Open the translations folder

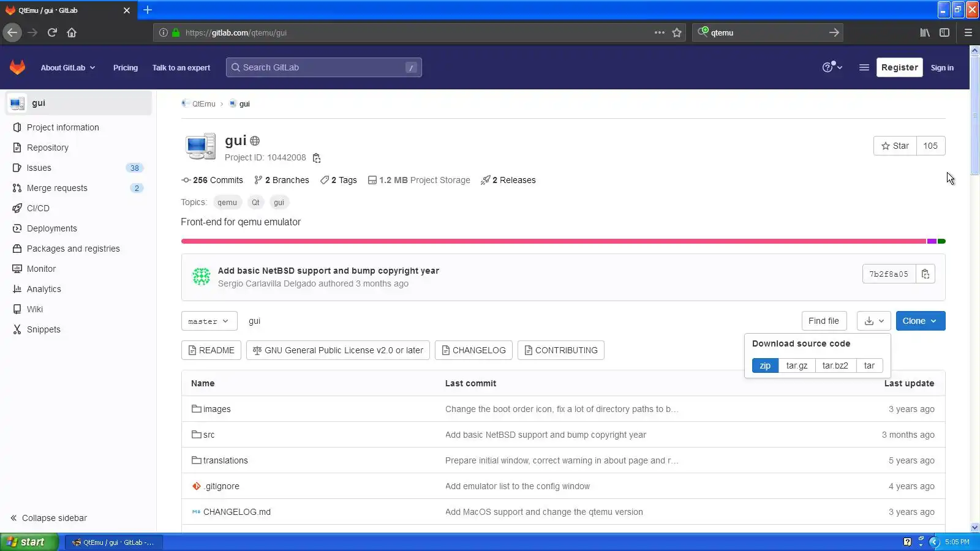coord(225,460)
